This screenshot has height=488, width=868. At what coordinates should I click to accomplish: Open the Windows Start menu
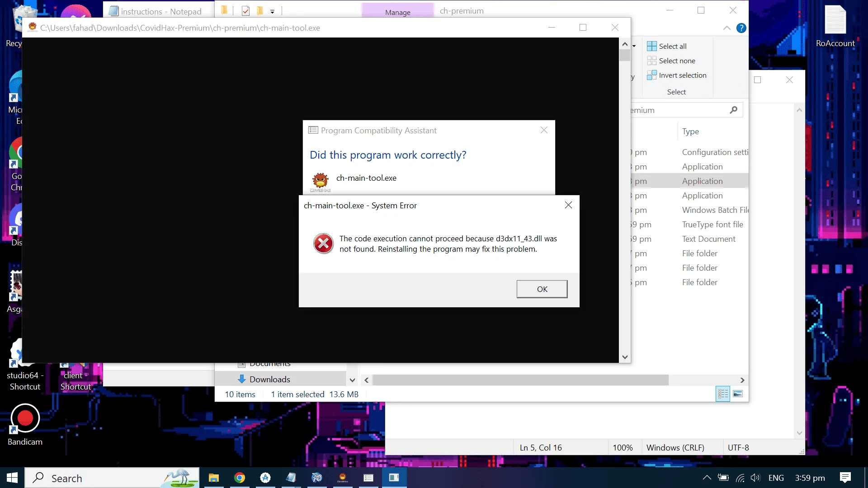12,478
